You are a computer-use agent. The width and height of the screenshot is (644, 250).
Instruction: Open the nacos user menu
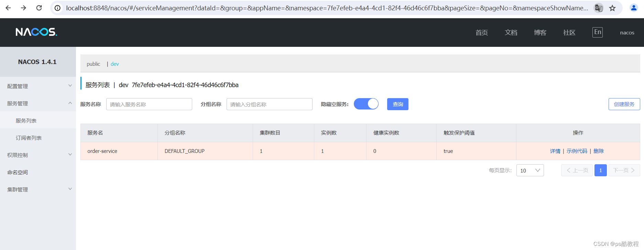point(627,32)
